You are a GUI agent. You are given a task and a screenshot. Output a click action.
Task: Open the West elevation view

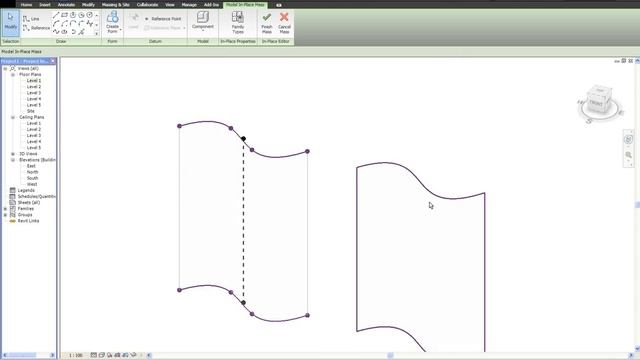(32, 184)
